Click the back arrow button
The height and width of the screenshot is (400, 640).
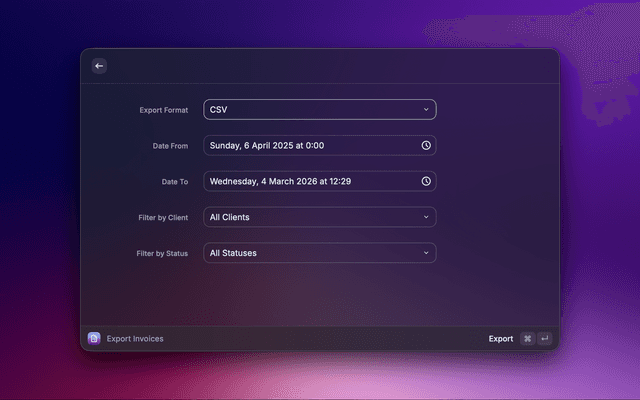99,66
